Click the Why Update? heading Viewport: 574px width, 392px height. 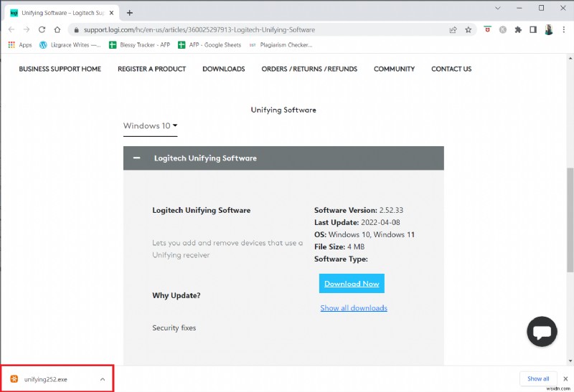tap(177, 295)
